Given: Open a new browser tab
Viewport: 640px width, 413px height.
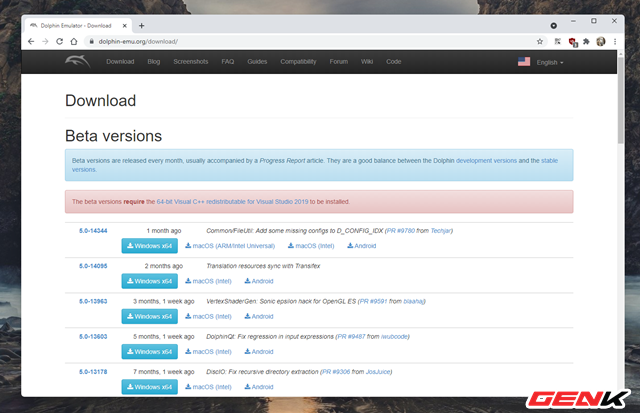Looking at the screenshot, I should [142, 26].
